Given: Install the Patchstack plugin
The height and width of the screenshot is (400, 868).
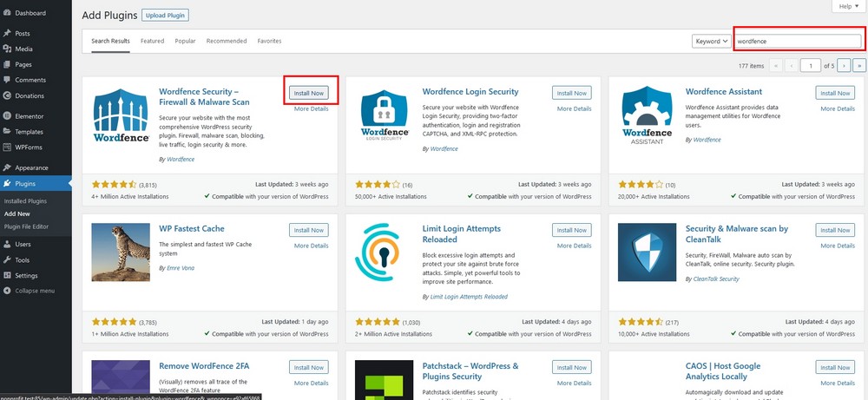Looking at the screenshot, I should [572, 367].
